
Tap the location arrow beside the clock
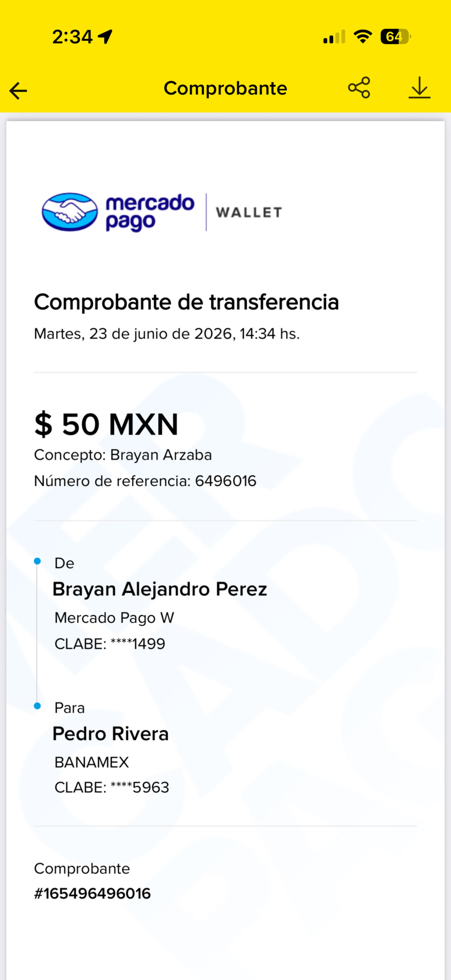[105, 37]
